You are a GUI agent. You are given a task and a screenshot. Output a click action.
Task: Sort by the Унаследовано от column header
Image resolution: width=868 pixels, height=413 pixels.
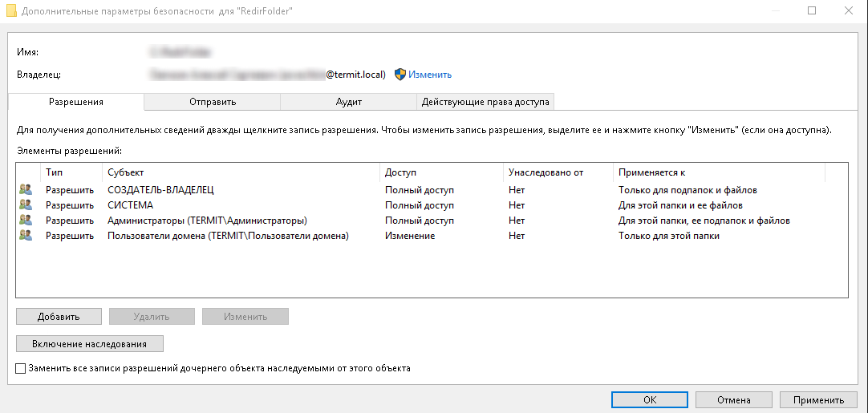(x=558, y=172)
